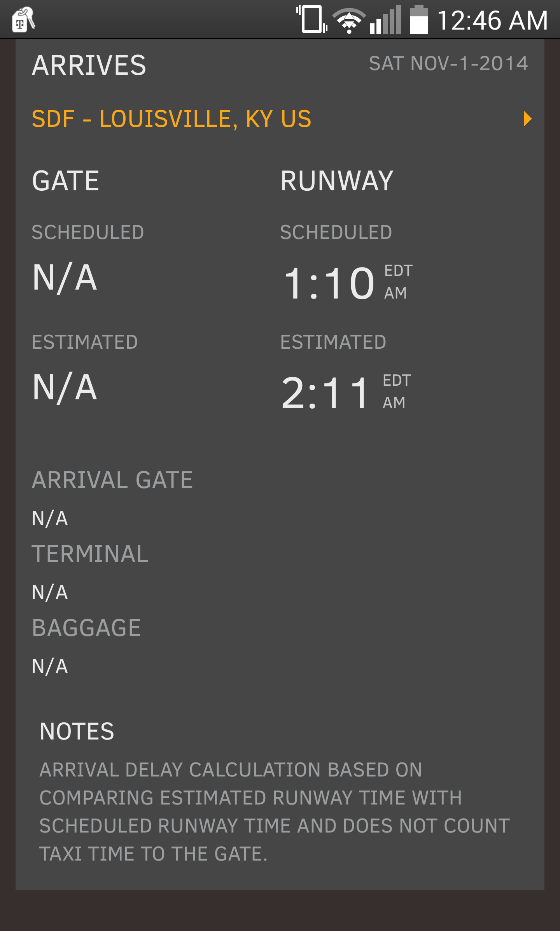The height and width of the screenshot is (931, 560).
Task: Tap the 12:46 AM status clock
Action: click(x=493, y=20)
